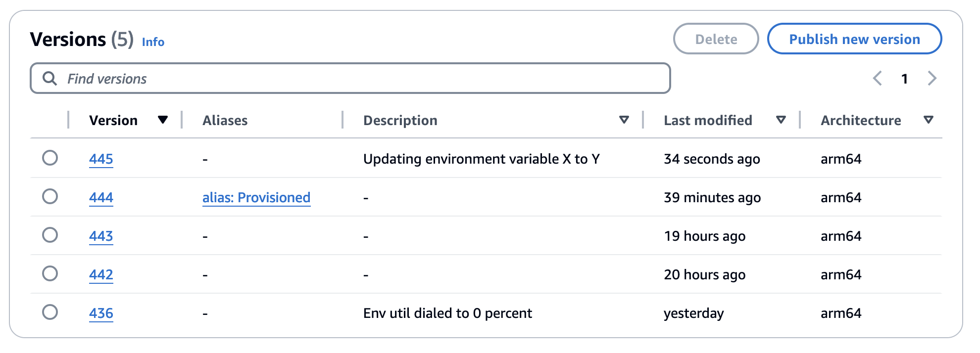The image size is (980, 353).
Task: Open version 436 link
Action: (101, 313)
